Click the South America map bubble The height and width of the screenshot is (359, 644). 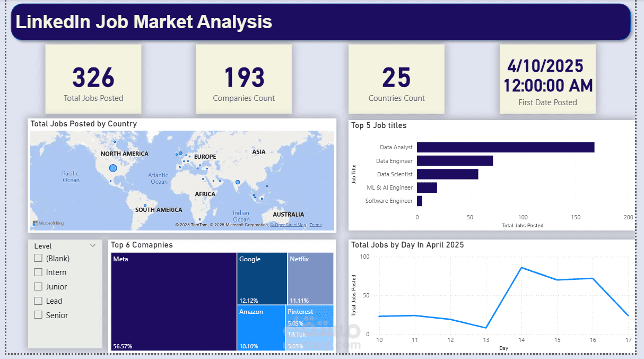tap(145, 206)
